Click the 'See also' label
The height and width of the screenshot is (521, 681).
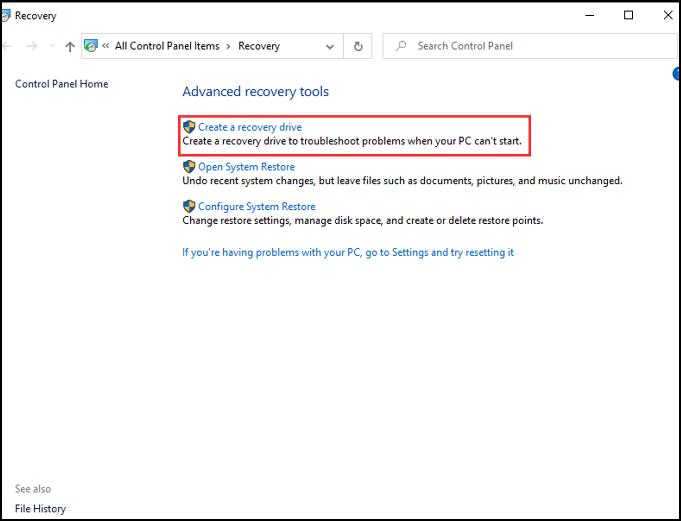33,489
